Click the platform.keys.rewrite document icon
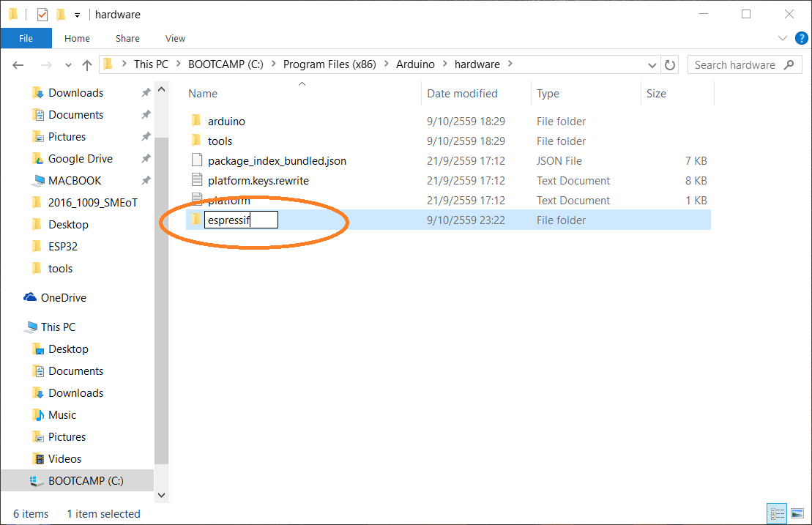 pos(197,179)
